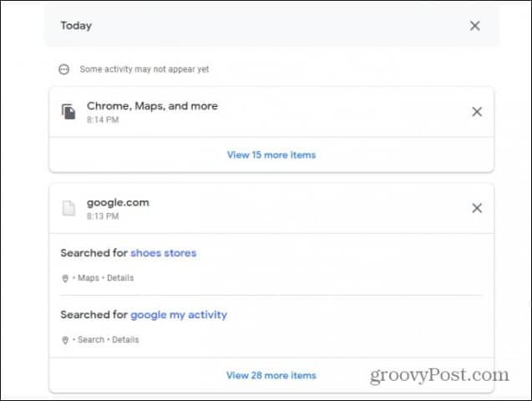Click the Search product label

[x=91, y=339]
